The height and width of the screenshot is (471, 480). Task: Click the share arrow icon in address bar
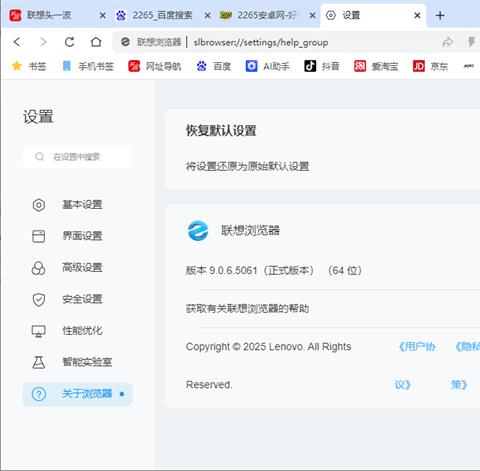[x=447, y=42]
